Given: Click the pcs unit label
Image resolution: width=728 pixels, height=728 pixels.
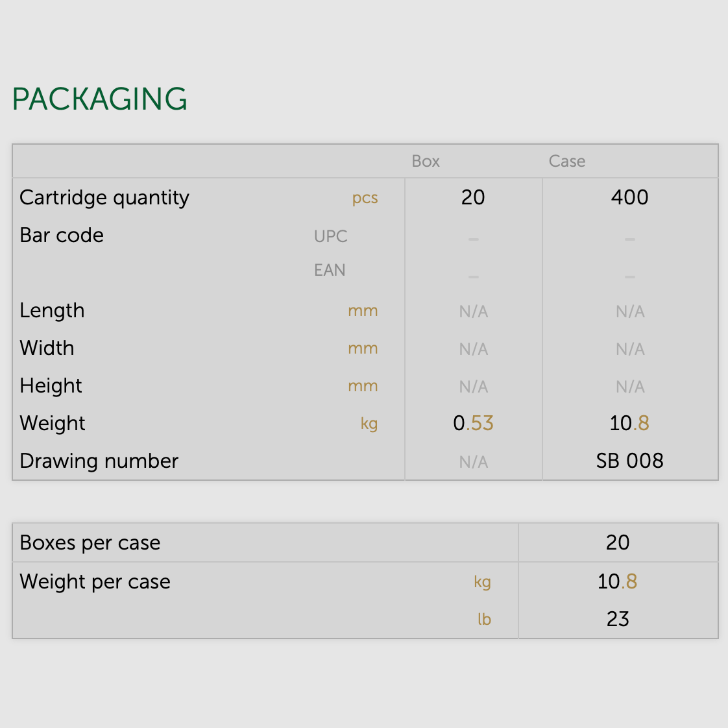Looking at the screenshot, I should coord(365,199).
